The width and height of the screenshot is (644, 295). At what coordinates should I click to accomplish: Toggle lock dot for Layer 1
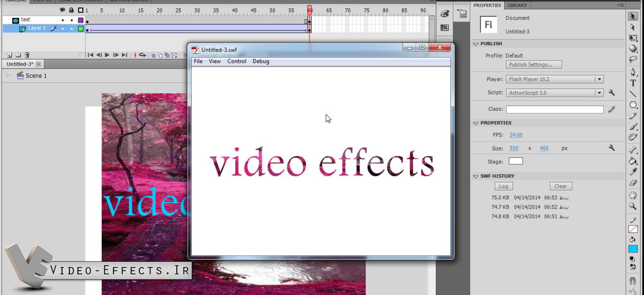point(72,29)
